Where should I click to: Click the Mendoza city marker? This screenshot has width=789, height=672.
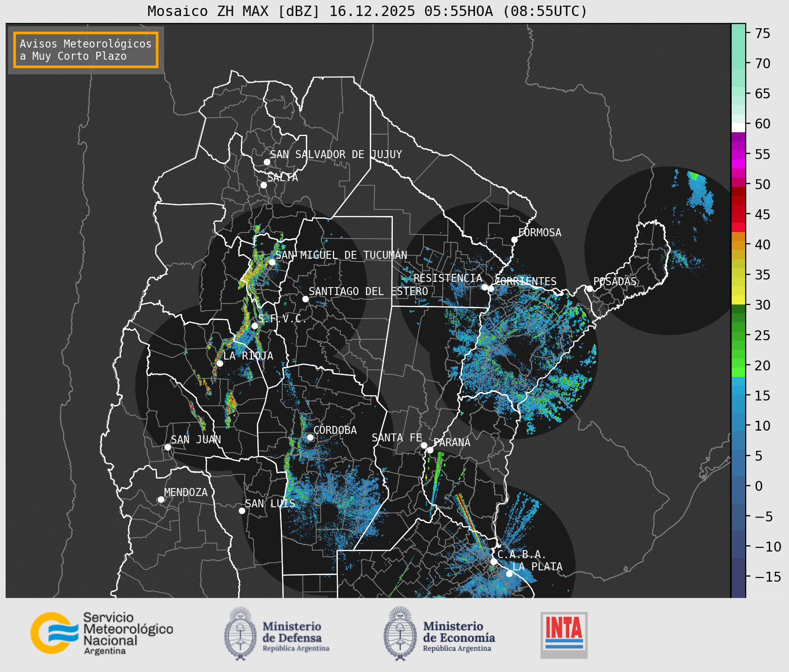point(161,499)
